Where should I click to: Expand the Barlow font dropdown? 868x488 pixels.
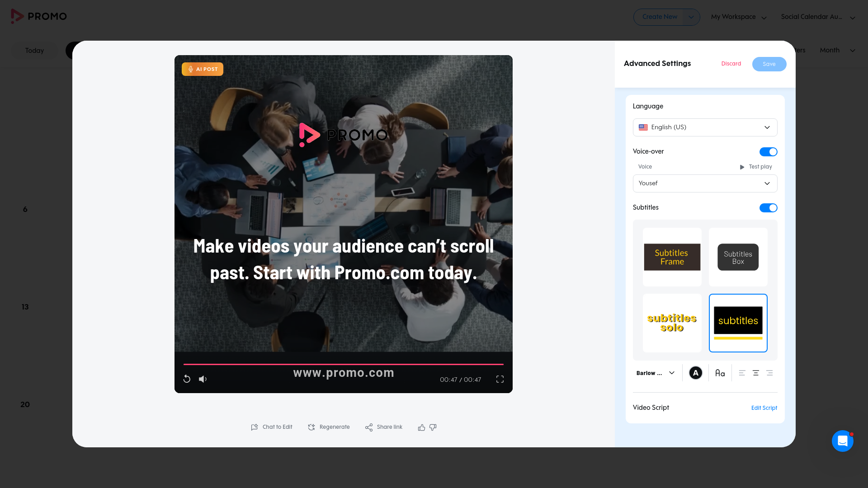click(656, 373)
